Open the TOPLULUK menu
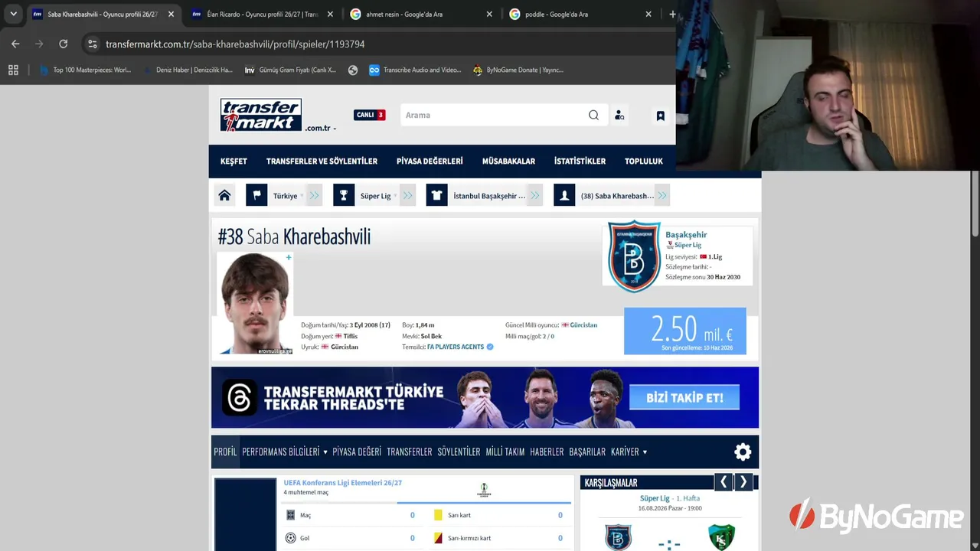This screenshot has width=980, height=551. point(644,161)
